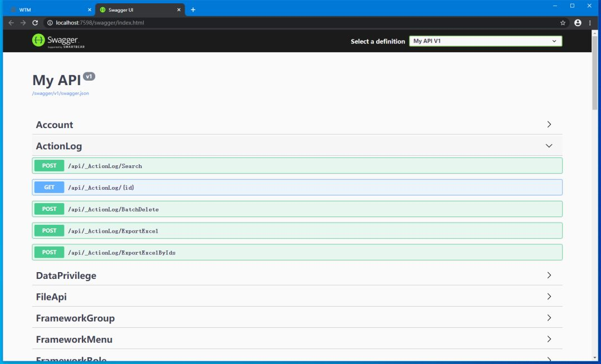Collapse the ActionLog section chevron
The width and height of the screenshot is (601, 364).
[549, 146]
